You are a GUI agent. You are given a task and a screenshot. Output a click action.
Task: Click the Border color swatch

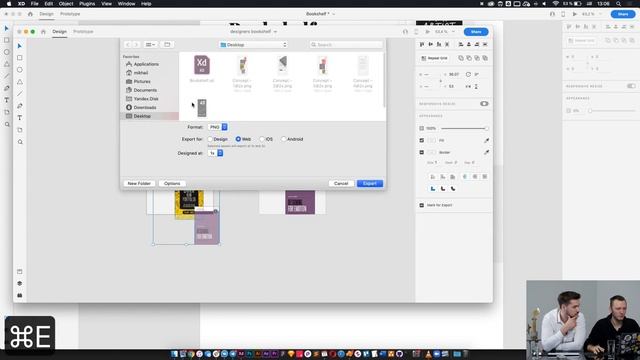(431, 152)
